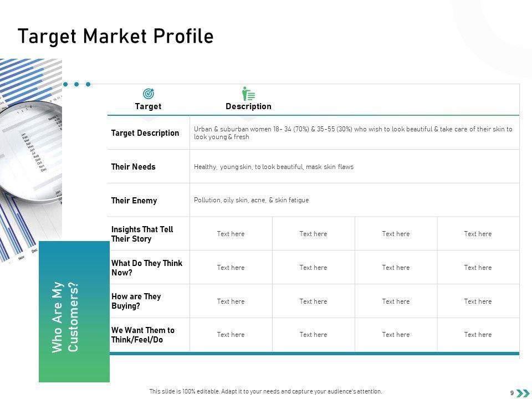
Task: Click the Their Needs row label
Action: (x=134, y=167)
